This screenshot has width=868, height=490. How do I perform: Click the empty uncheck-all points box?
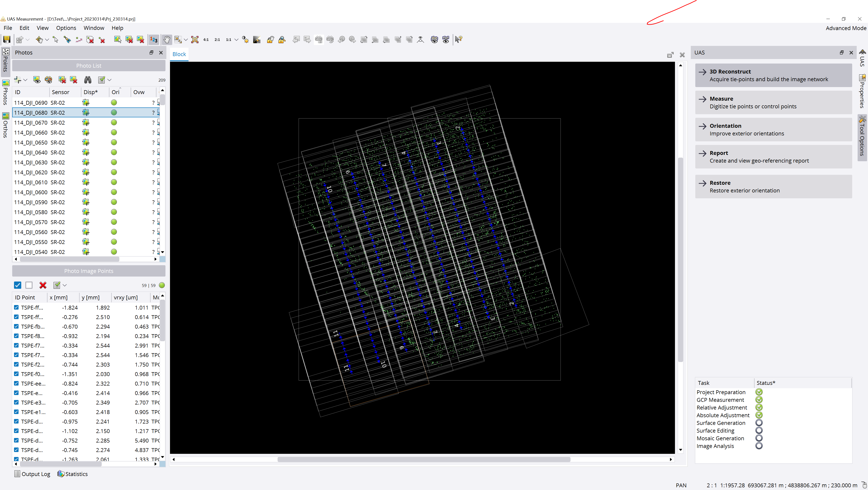click(29, 285)
